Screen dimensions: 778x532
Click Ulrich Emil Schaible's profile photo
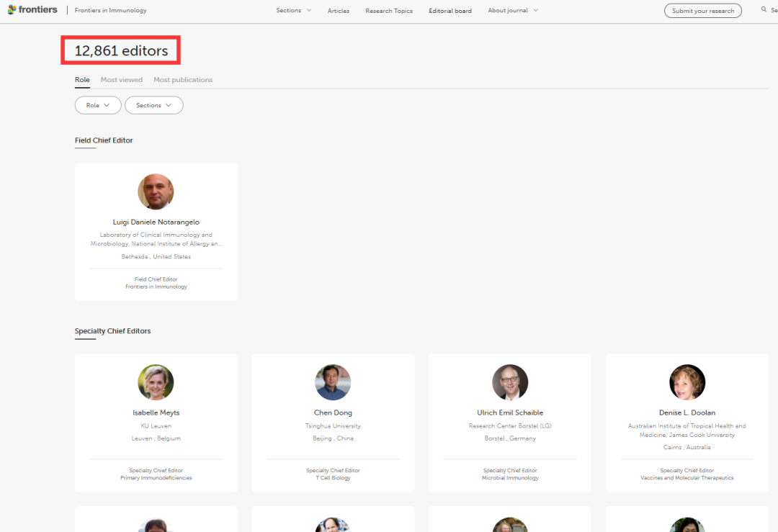510,382
